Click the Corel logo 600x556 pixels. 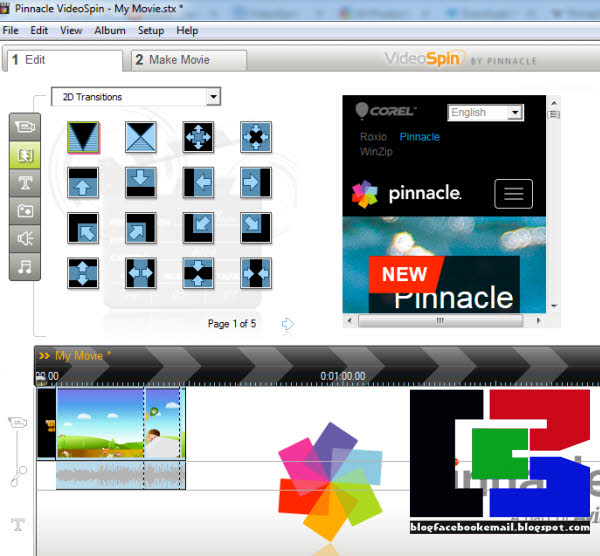coord(385,111)
